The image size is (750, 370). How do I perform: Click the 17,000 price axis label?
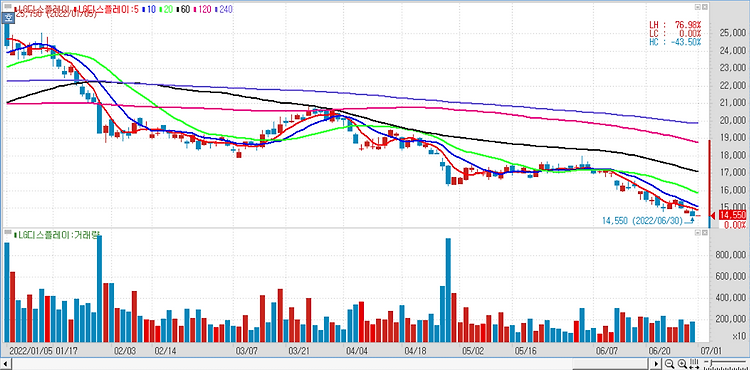732,173
